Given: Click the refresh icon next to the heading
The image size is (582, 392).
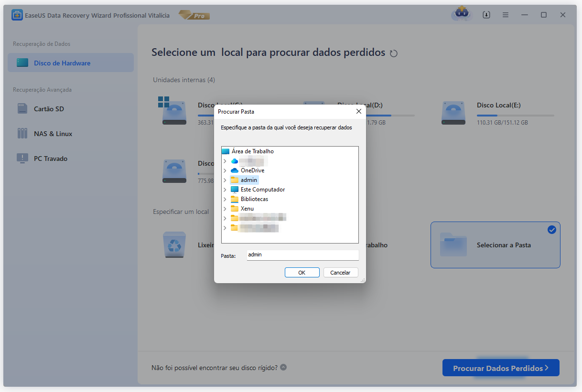Looking at the screenshot, I should [394, 53].
